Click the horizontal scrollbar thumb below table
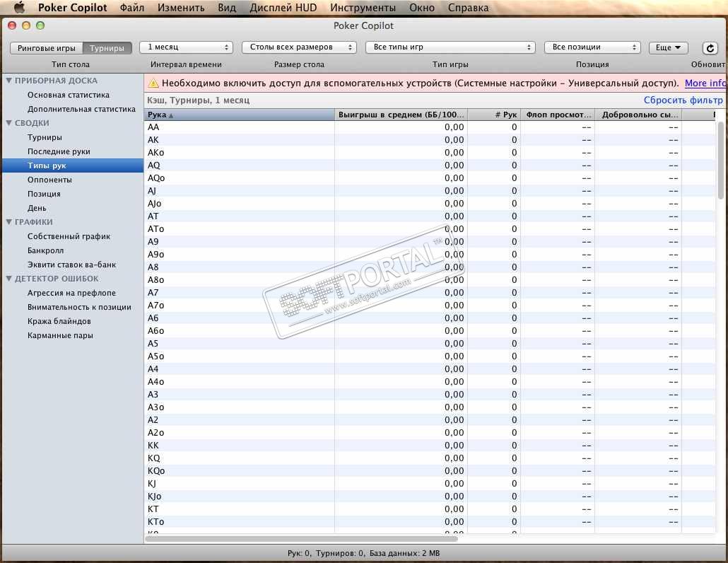 [x=301, y=539]
